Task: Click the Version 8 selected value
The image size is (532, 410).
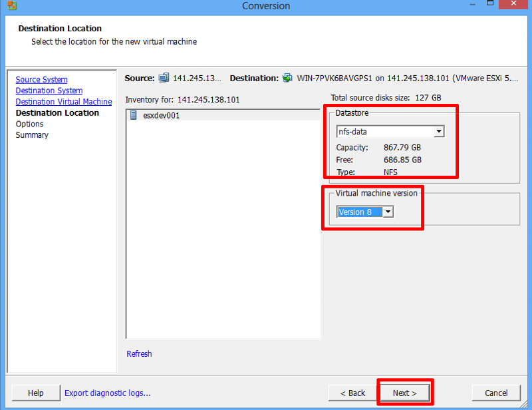Action: [360, 212]
